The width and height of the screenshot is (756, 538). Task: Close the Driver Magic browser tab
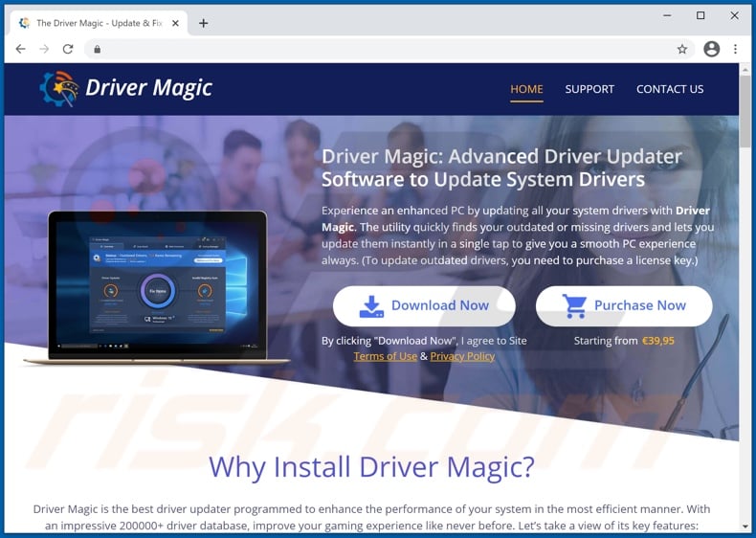(x=175, y=23)
